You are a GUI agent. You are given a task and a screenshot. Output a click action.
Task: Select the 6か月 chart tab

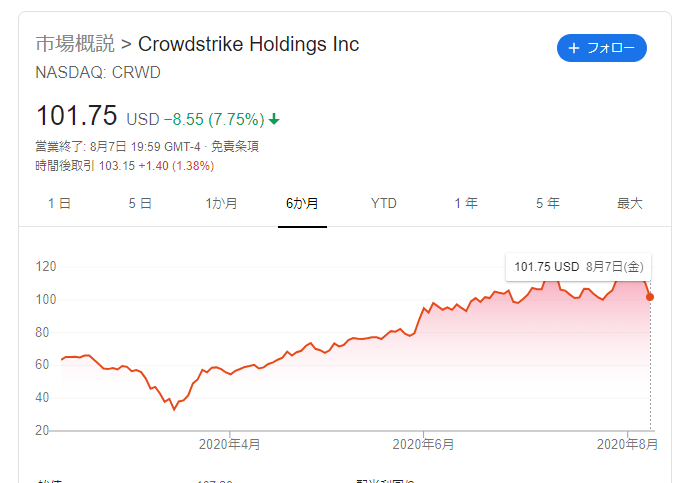tap(302, 204)
